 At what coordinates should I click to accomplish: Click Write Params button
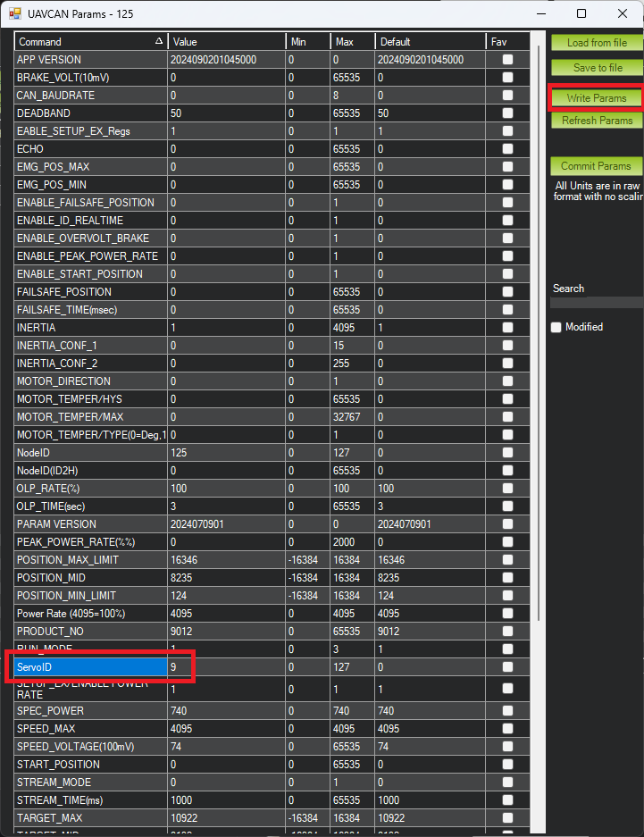(x=597, y=98)
